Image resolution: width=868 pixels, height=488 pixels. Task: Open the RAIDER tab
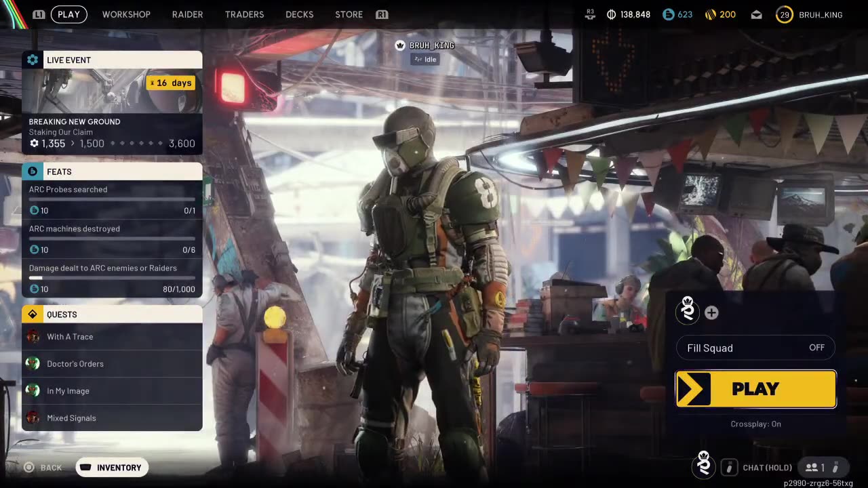[x=187, y=14]
